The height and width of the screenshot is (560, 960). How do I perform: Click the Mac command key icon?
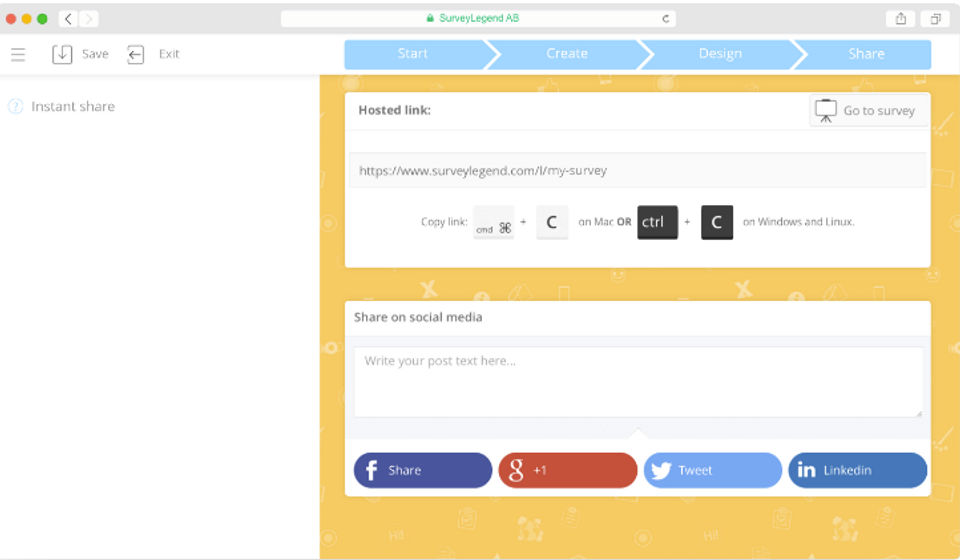493,222
